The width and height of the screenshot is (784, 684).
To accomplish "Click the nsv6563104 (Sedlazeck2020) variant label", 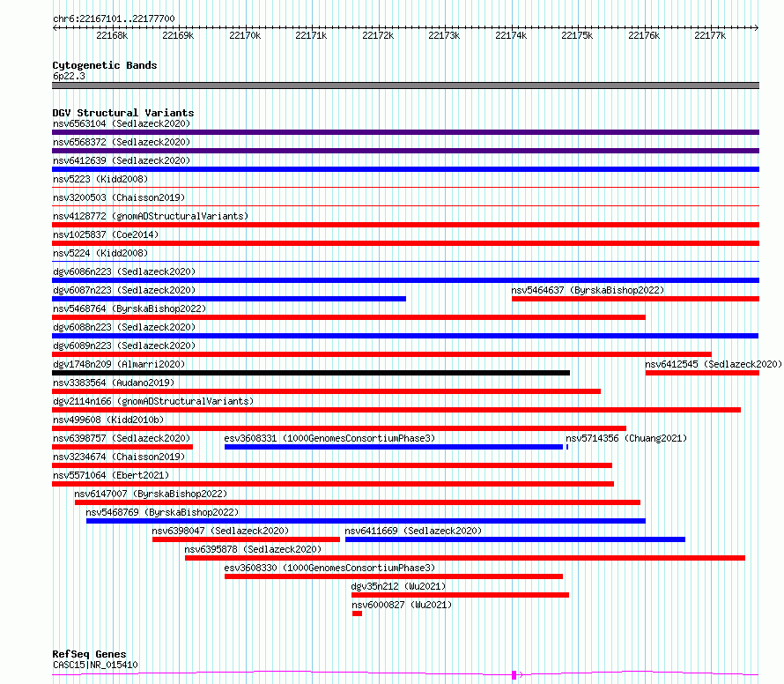I will (x=122, y=123).
